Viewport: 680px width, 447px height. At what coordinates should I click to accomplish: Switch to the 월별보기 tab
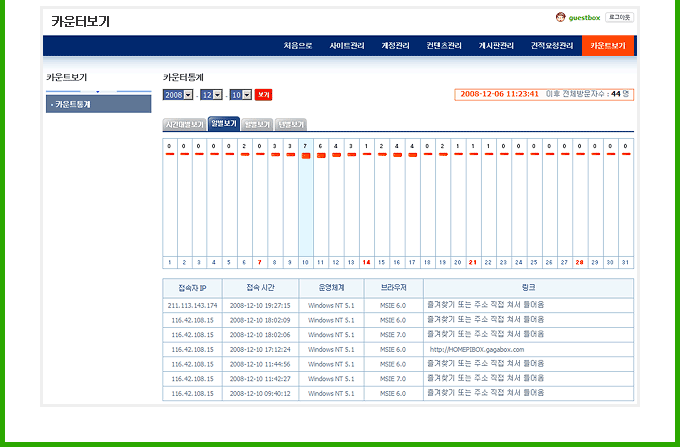256,125
